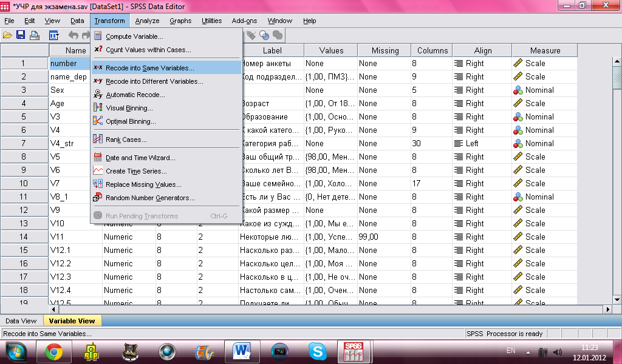Click the Columns value 30 cell
The image size is (622, 364).
pos(432,143)
